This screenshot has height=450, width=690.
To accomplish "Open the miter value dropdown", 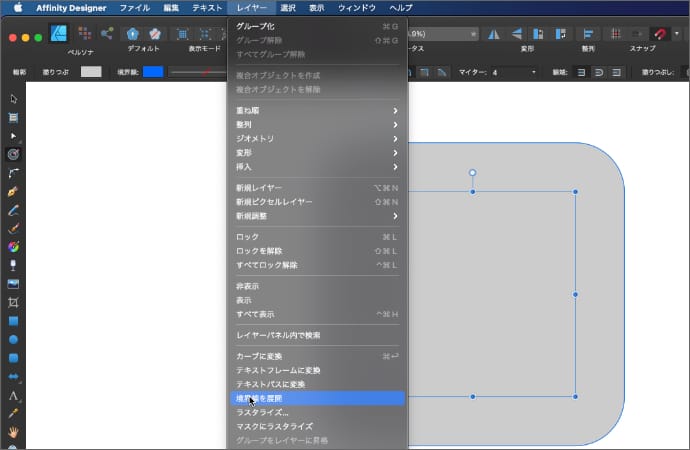I will (x=533, y=72).
